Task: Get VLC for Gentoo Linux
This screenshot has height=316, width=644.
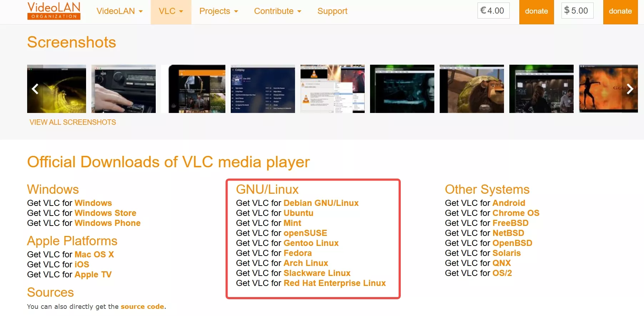Action: point(311,243)
